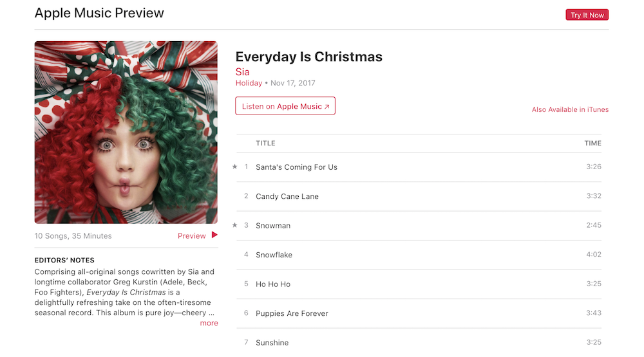Select Santa's Coming For Us track title
This screenshot has height=357, width=644.
tap(296, 167)
